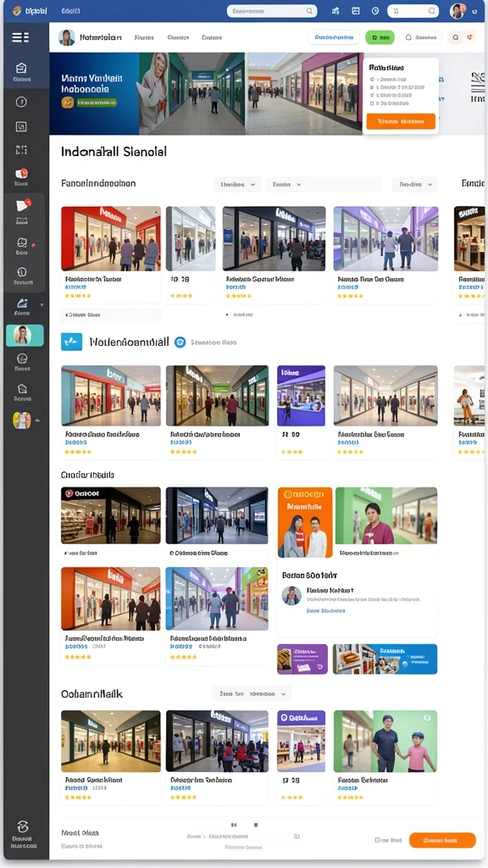Click the orange button in the banner card

(x=401, y=121)
